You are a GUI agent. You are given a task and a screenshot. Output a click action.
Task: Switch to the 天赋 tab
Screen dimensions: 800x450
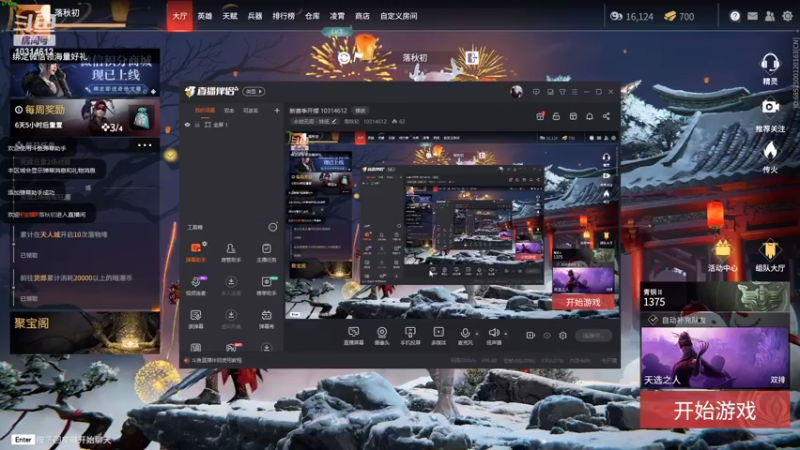click(230, 16)
